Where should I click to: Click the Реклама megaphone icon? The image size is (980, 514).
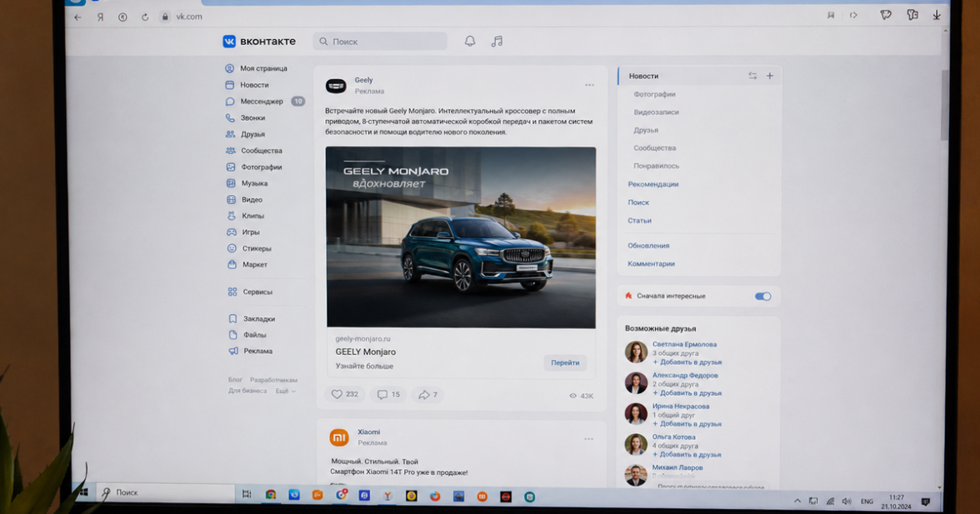[233, 351]
